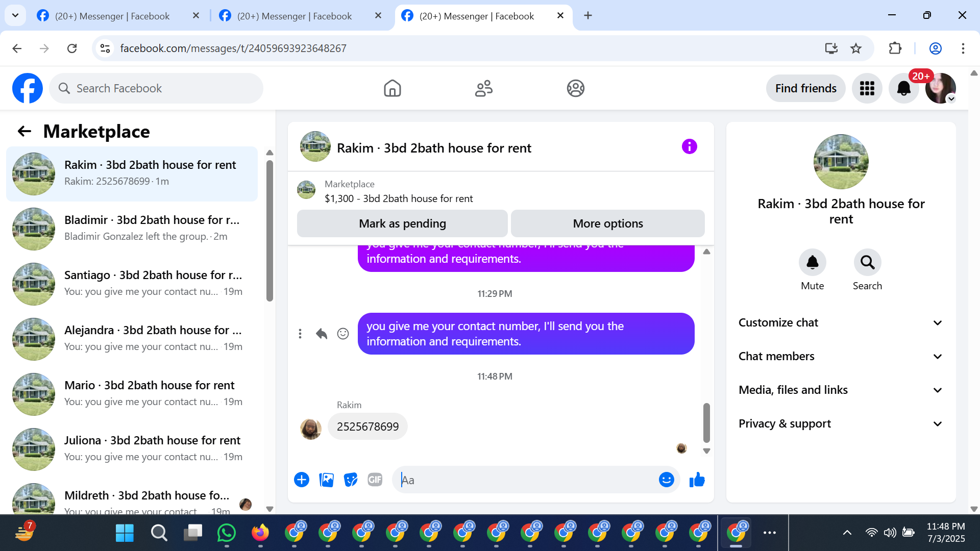Click the GIF picker icon

click(x=375, y=480)
